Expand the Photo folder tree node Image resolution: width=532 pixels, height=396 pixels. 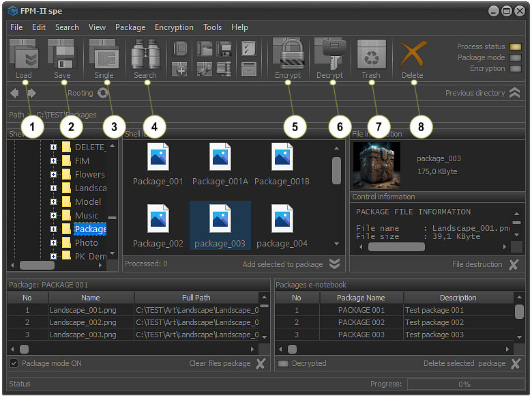(x=53, y=242)
